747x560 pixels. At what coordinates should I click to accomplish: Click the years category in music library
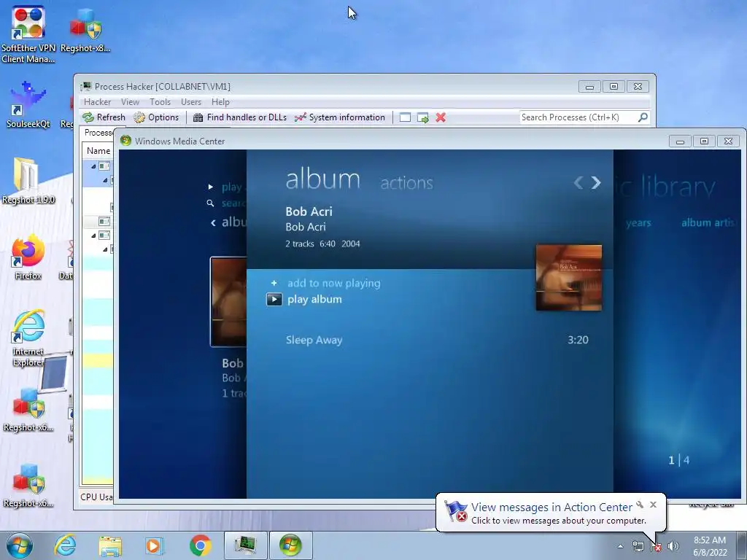pos(638,223)
